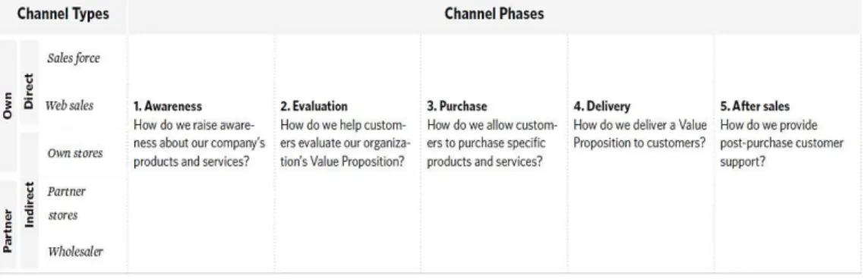This screenshot has width=868, height=279.
Task: Click the Evaluation description about Value Proposition
Action: pyautogui.click(x=346, y=143)
